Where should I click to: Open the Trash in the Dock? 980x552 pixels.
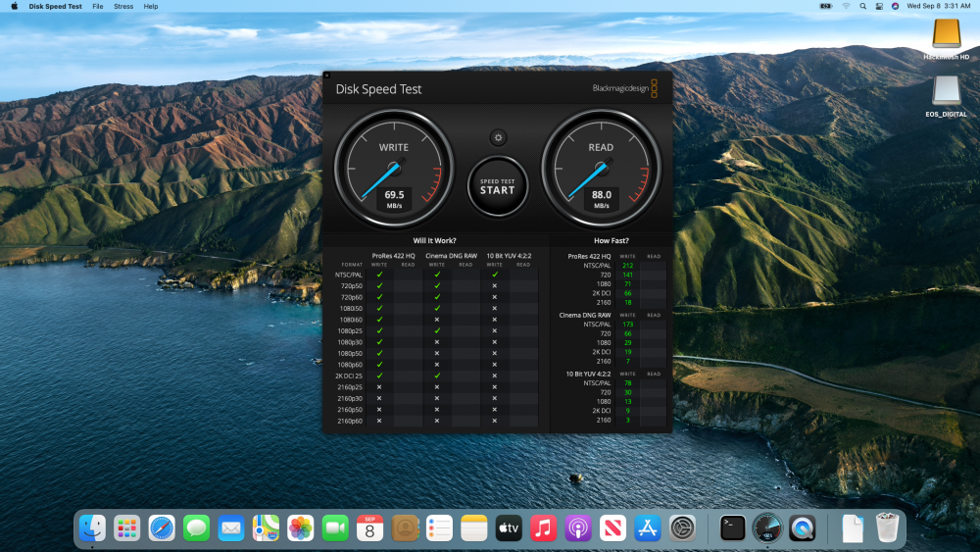point(887,528)
